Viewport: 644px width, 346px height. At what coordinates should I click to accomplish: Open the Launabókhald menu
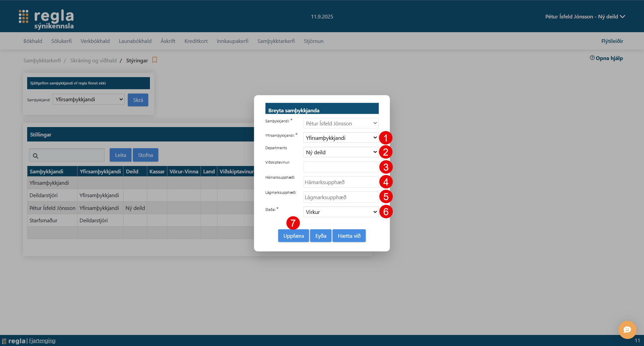pos(135,41)
